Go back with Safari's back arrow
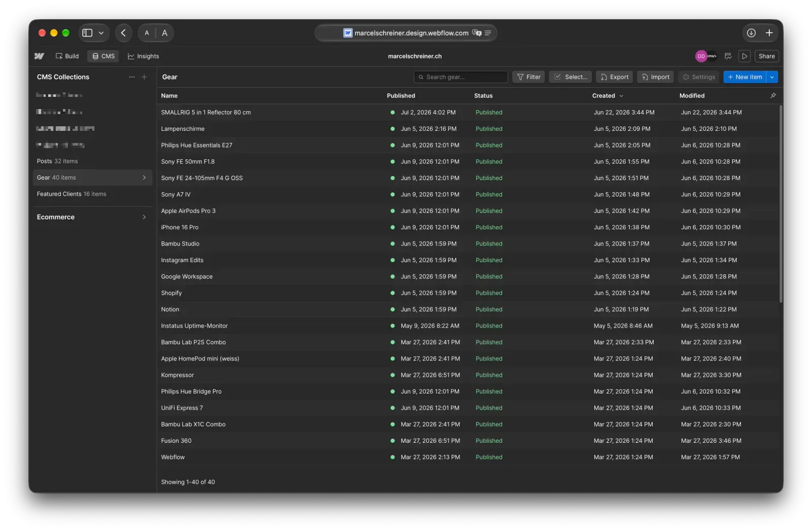The width and height of the screenshot is (812, 531). click(x=123, y=33)
